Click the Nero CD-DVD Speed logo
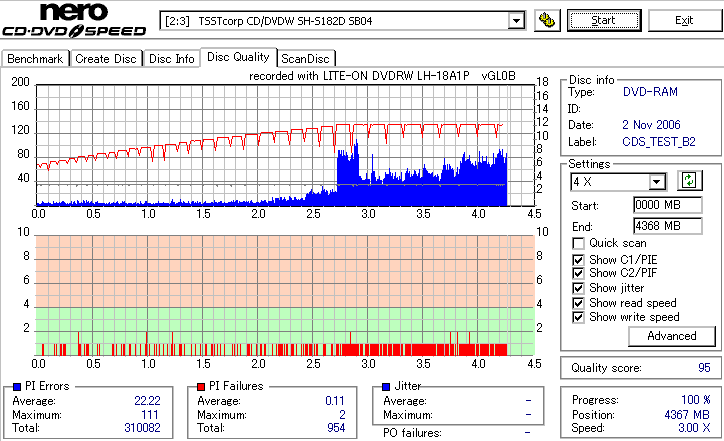724x441 pixels. [x=74, y=20]
